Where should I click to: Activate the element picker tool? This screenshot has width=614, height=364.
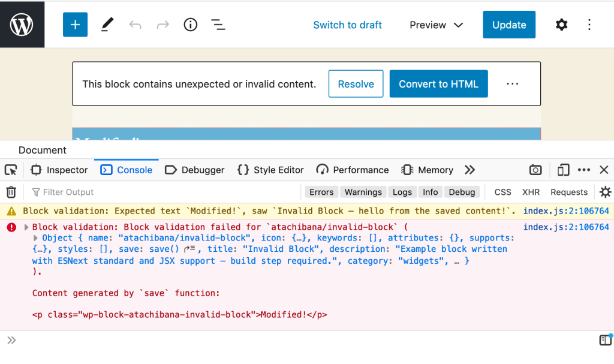click(10, 170)
